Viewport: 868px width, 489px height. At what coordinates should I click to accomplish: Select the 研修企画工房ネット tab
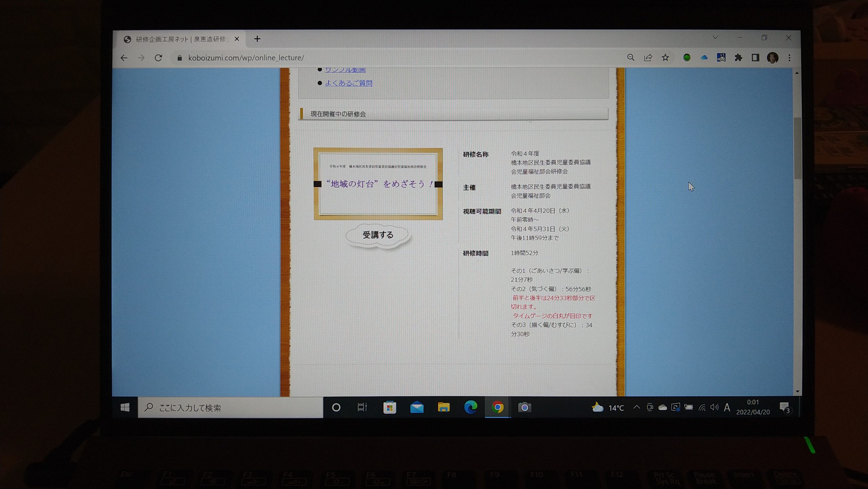pos(182,39)
